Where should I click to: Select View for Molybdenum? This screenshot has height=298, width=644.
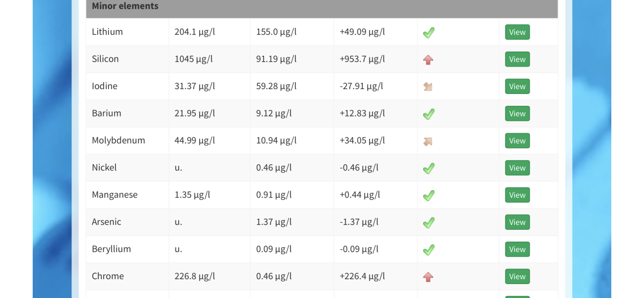pyautogui.click(x=517, y=141)
